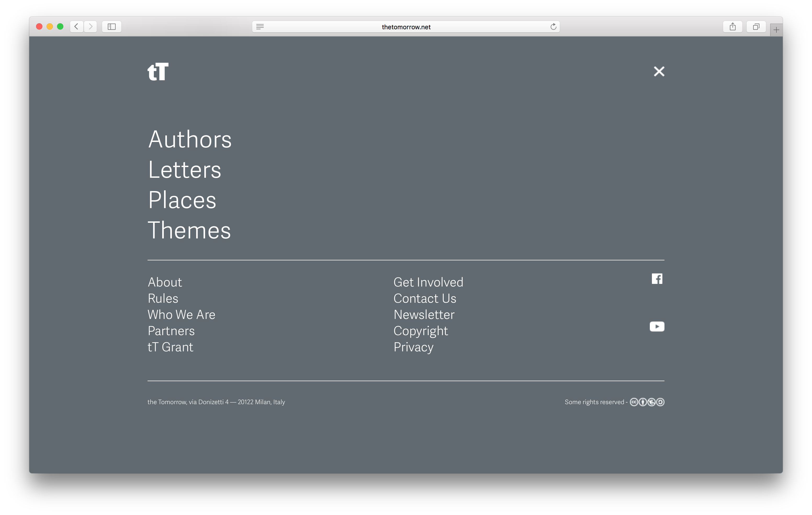
Task: Reload the page via refresh icon
Action: coord(553,27)
